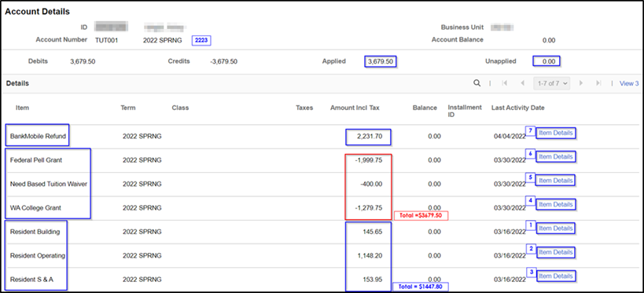Go to last page arrow in Details
Screen dimensions: 644x293
pos(599,83)
